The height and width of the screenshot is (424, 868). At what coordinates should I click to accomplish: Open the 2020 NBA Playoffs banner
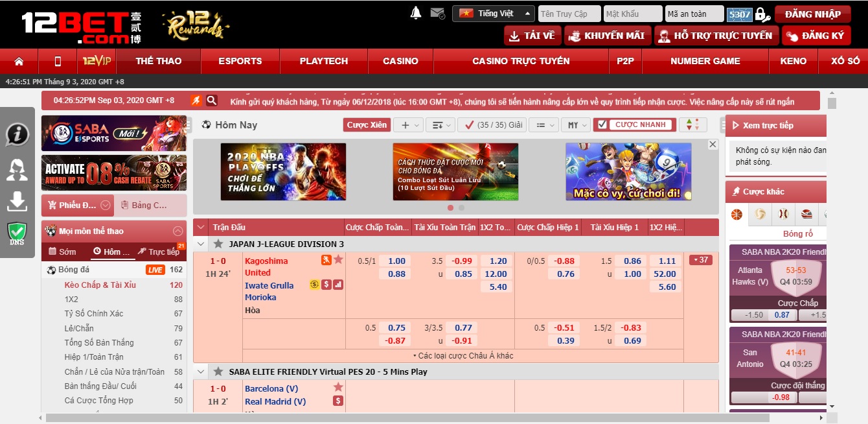coord(283,172)
